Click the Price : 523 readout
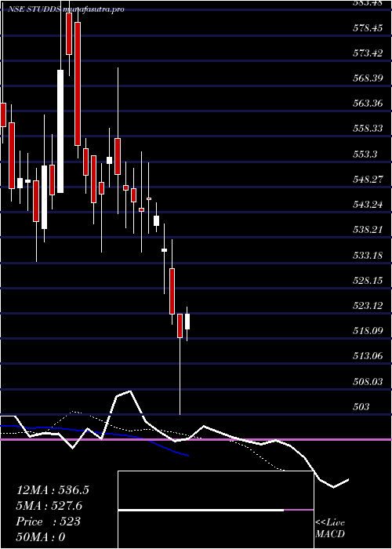Image resolution: width=392 pixels, height=549 pixels. click(49, 522)
